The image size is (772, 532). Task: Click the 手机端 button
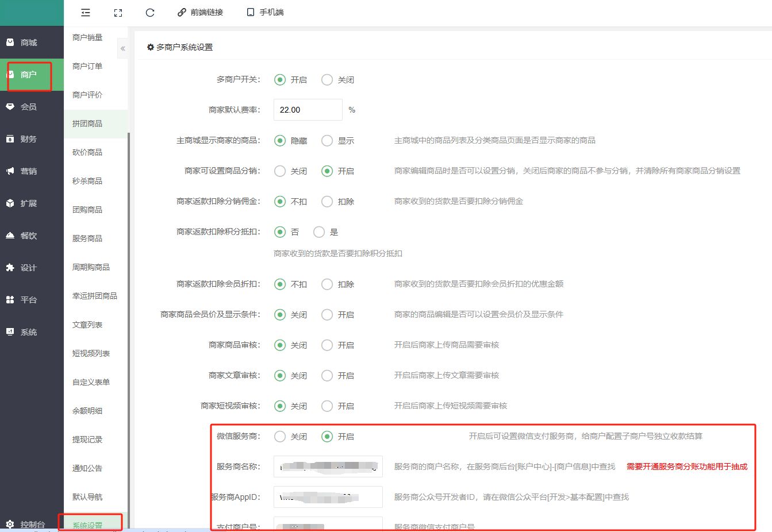(x=265, y=13)
